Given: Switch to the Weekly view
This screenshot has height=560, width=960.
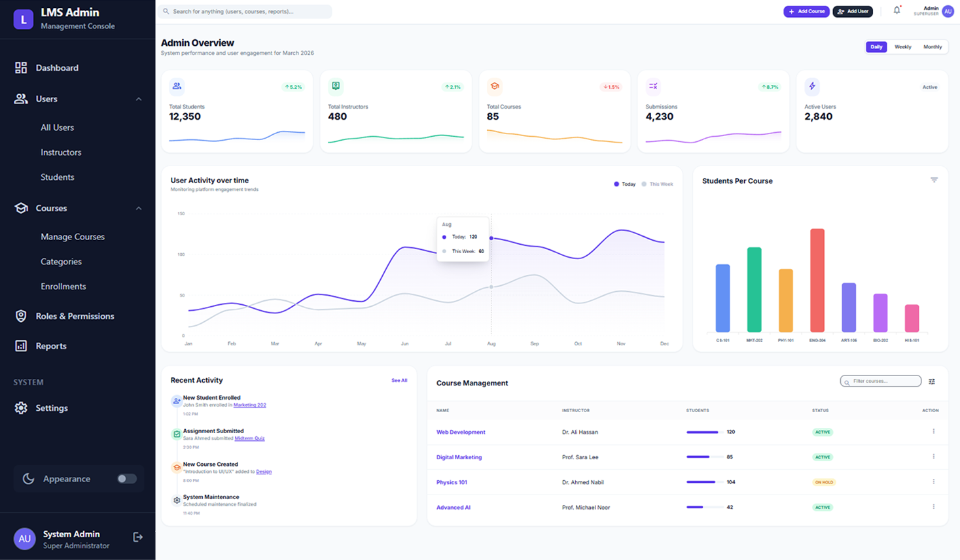Looking at the screenshot, I should coord(903,47).
